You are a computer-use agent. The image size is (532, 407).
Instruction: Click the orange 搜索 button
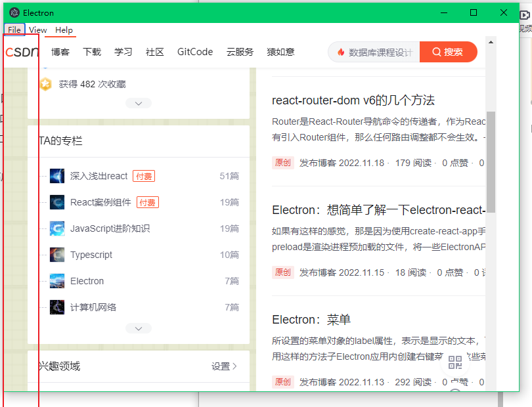[x=448, y=52]
